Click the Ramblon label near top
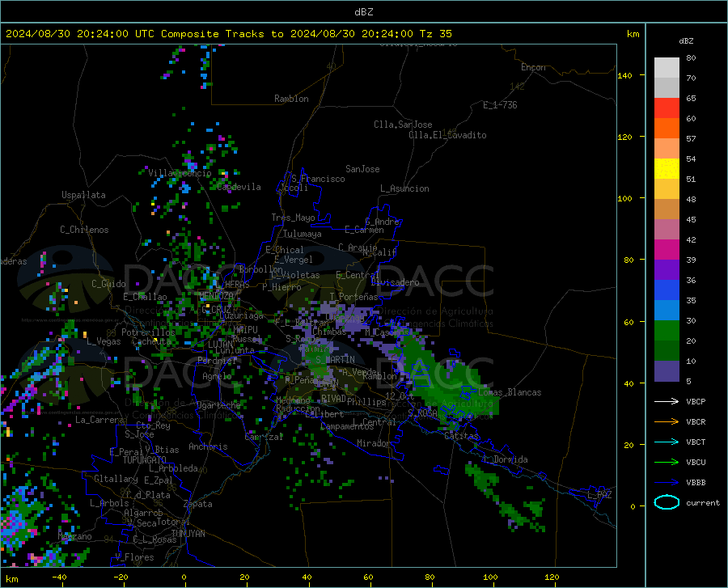728x588 pixels. (291, 99)
